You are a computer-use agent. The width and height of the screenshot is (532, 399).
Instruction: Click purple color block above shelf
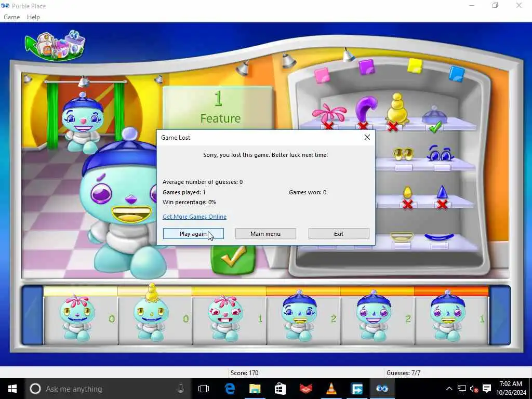click(x=367, y=67)
